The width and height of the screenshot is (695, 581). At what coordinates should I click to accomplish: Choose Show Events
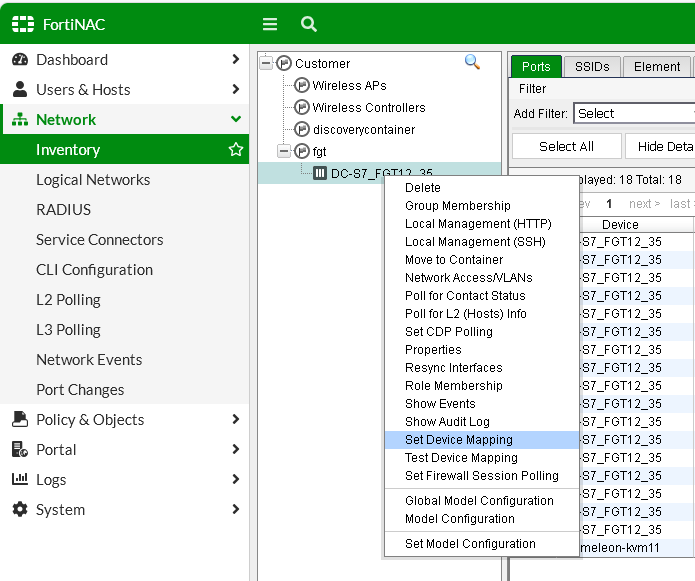[x=482, y=404]
